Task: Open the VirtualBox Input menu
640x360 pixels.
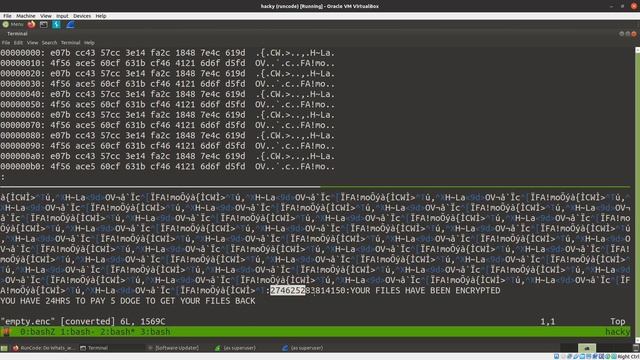Action: (x=62, y=16)
